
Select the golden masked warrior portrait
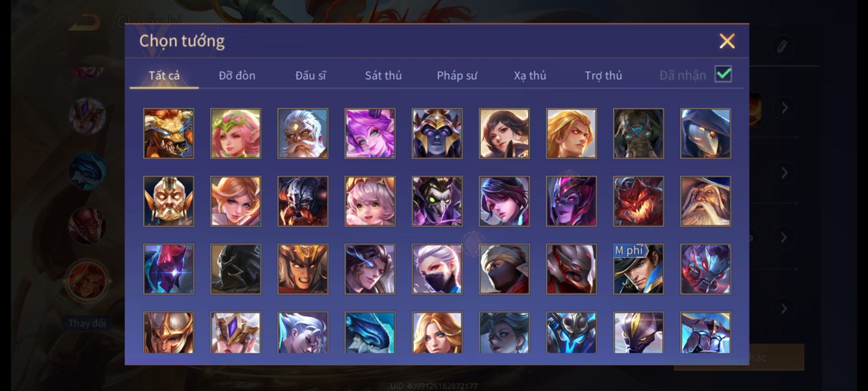click(169, 201)
